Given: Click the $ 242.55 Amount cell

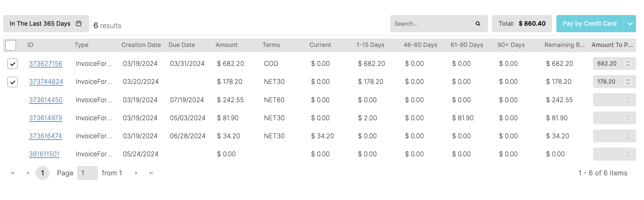Looking at the screenshot, I should coord(230,100).
